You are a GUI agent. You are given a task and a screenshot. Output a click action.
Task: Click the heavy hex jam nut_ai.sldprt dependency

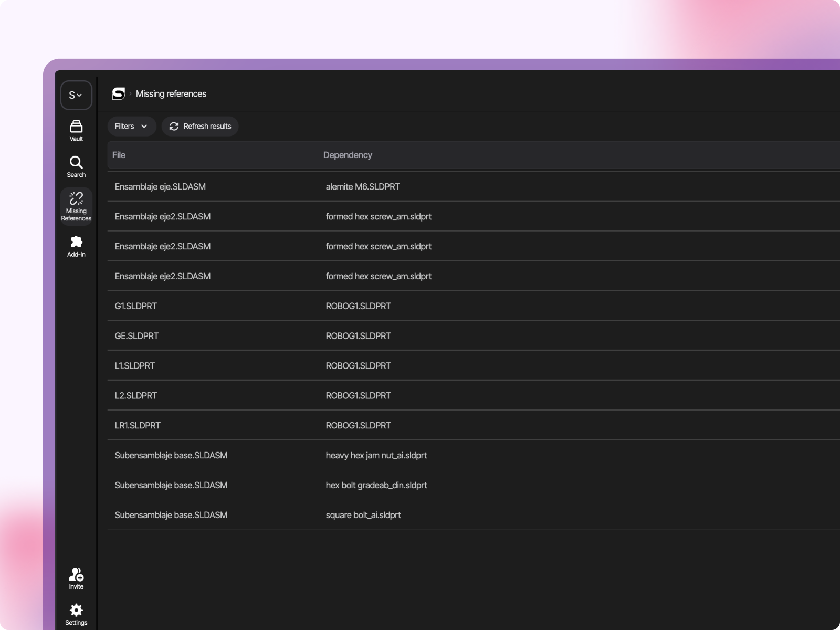376,456
